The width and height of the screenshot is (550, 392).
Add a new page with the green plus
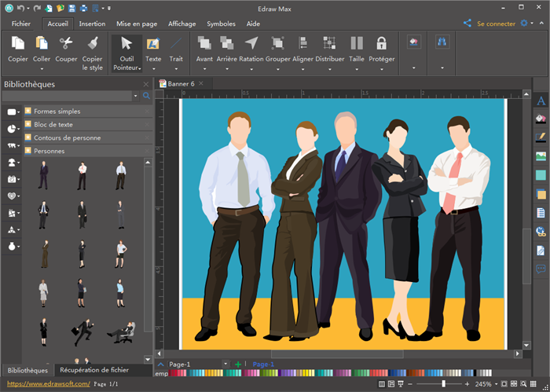point(238,365)
